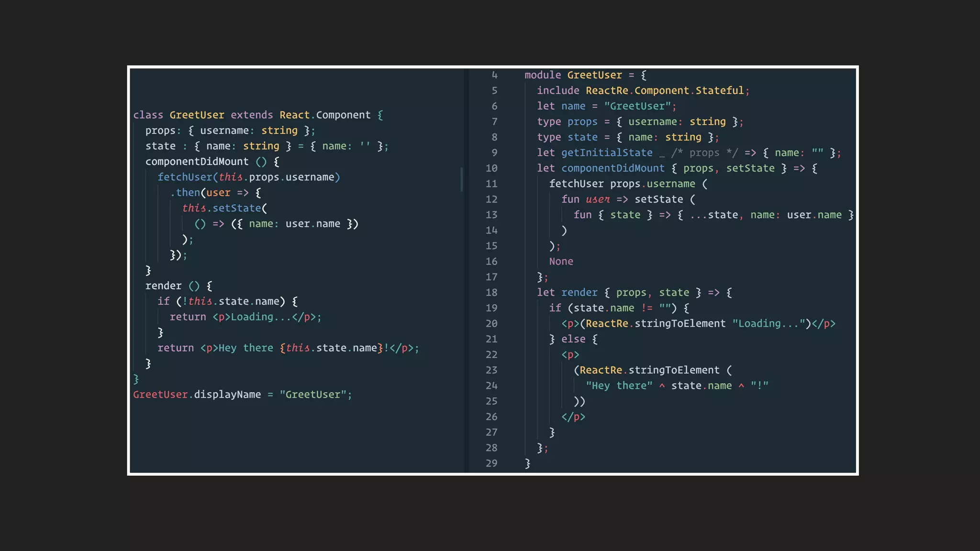The width and height of the screenshot is (980, 551).
Task: Place cursor on 'module' keyword
Action: coord(542,75)
